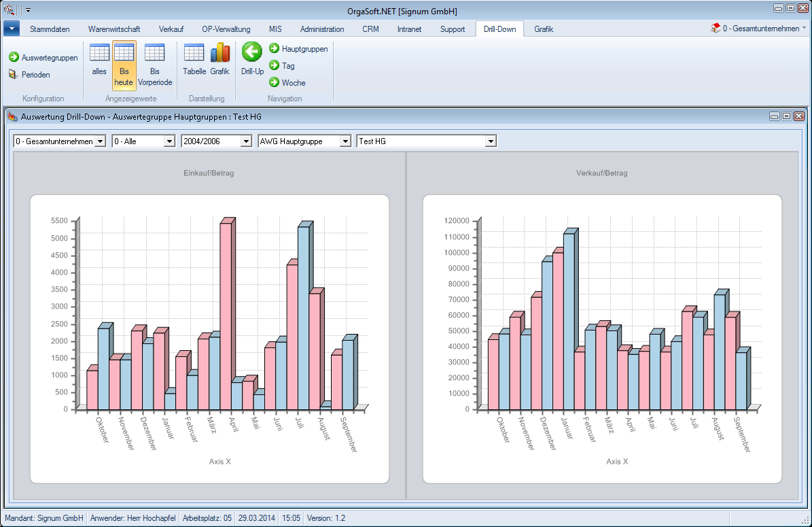Open the 2004/2006 period dropdown
The image size is (812, 527).
click(247, 141)
